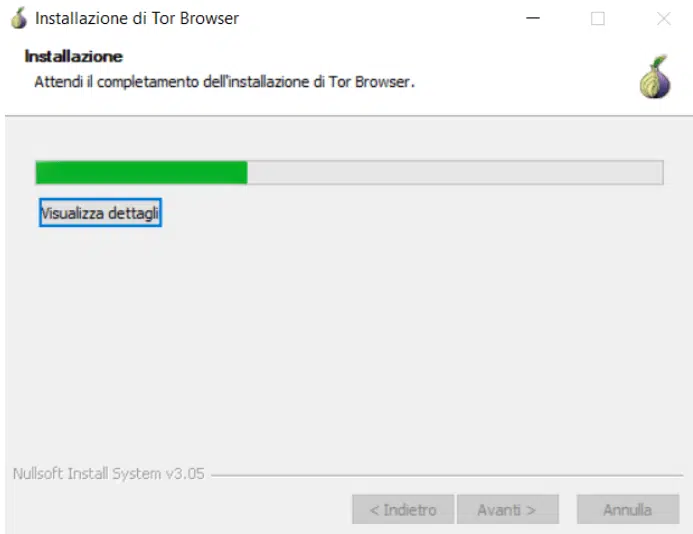Show details with Visualizza dettagli button
Image resolution: width=693 pixels, height=534 pixels.
pos(100,213)
